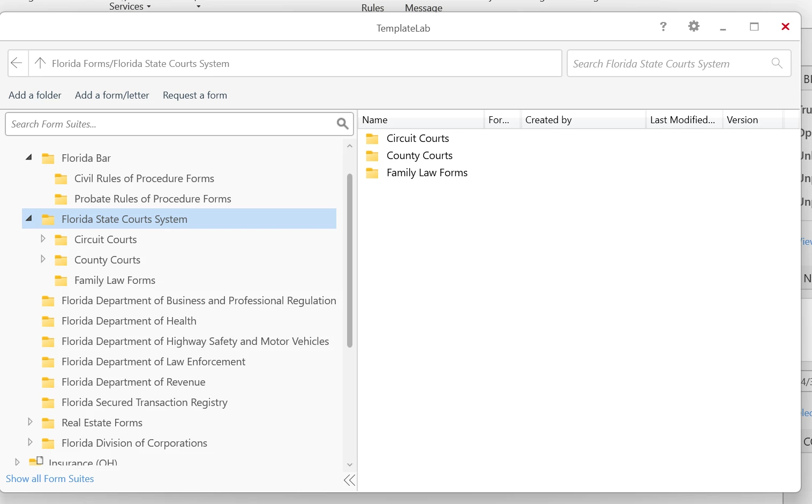Select the Florida State Courts System tree label
812x504 pixels.
click(124, 219)
